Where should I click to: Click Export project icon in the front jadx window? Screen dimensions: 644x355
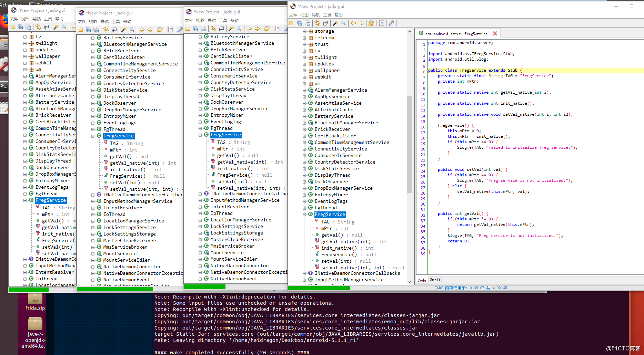pos(308,23)
